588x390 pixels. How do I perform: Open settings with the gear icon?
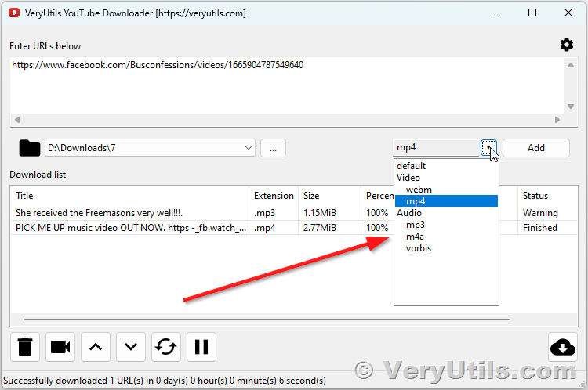566,45
